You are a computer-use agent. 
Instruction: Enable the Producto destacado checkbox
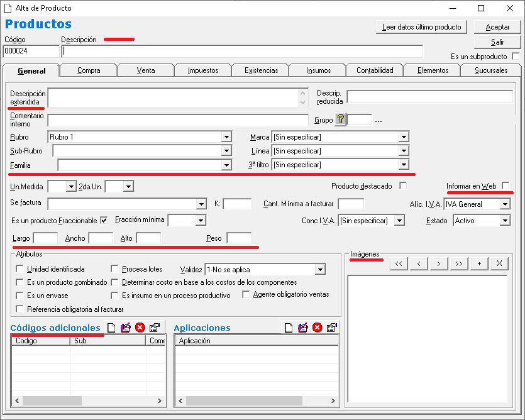point(403,186)
